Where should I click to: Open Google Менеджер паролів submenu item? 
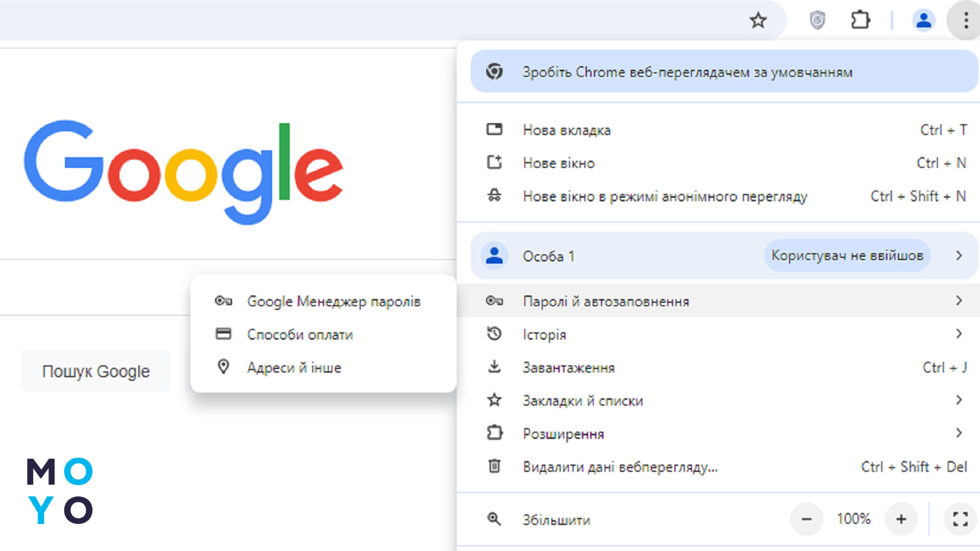click(324, 301)
